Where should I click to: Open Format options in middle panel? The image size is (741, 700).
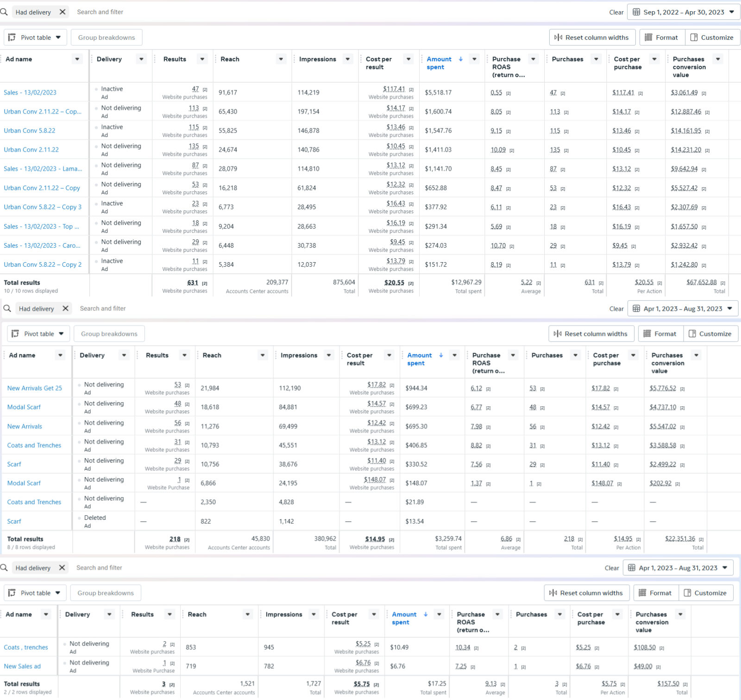[x=660, y=334]
